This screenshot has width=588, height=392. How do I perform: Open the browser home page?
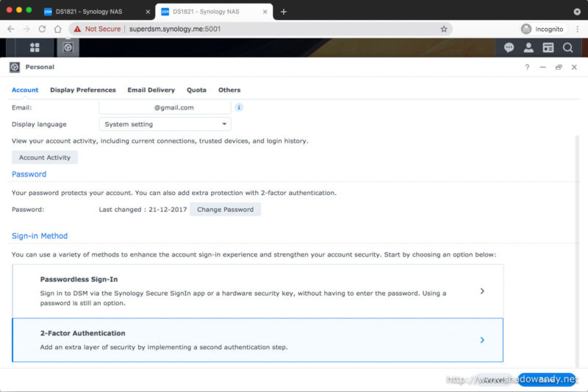58,29
